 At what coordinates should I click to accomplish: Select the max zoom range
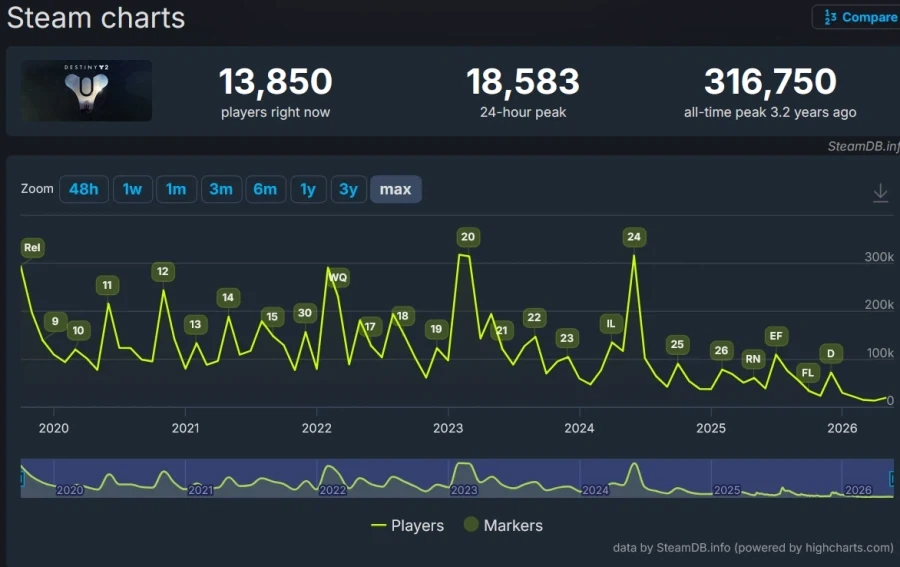pyautogui.click(x=395, y=189)
